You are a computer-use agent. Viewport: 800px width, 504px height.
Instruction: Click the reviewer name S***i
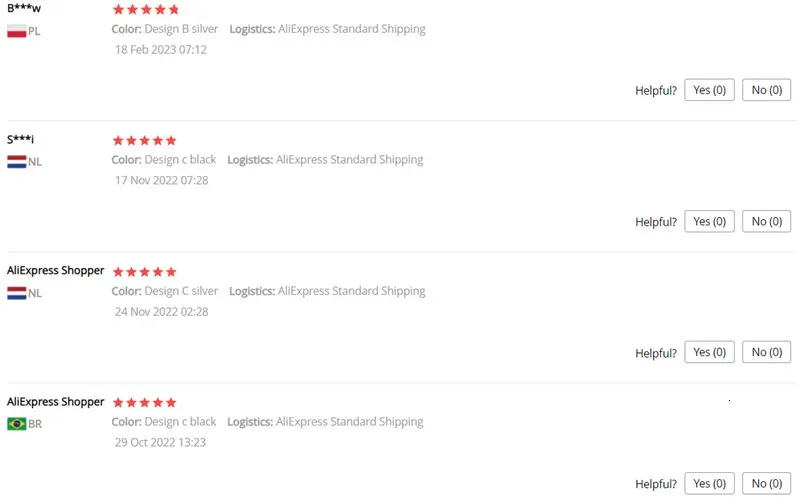pyautogui.click(x=21, y=139)
